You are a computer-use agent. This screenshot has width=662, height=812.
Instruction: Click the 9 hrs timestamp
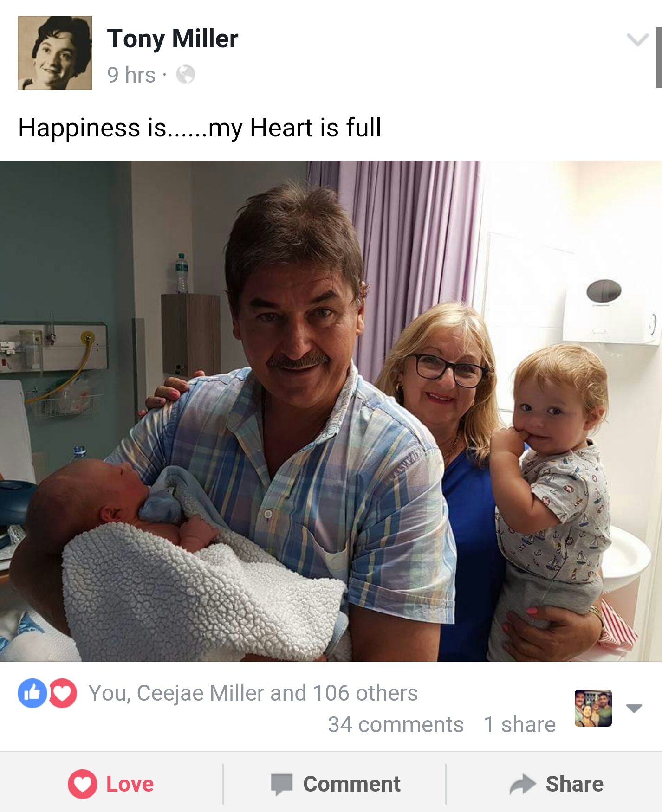pos(131,75)
